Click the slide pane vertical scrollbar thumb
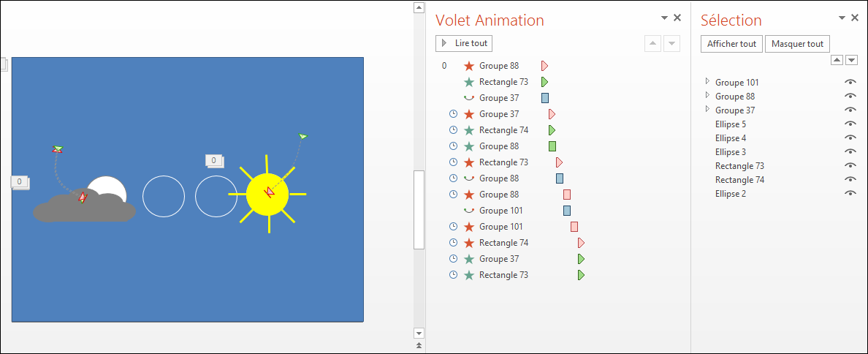This screenshot has height=354, width=868. coord(419,210)
